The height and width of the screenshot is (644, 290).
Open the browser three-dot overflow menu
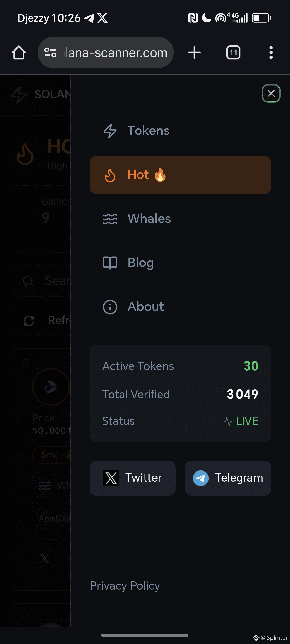click(271, 53)
